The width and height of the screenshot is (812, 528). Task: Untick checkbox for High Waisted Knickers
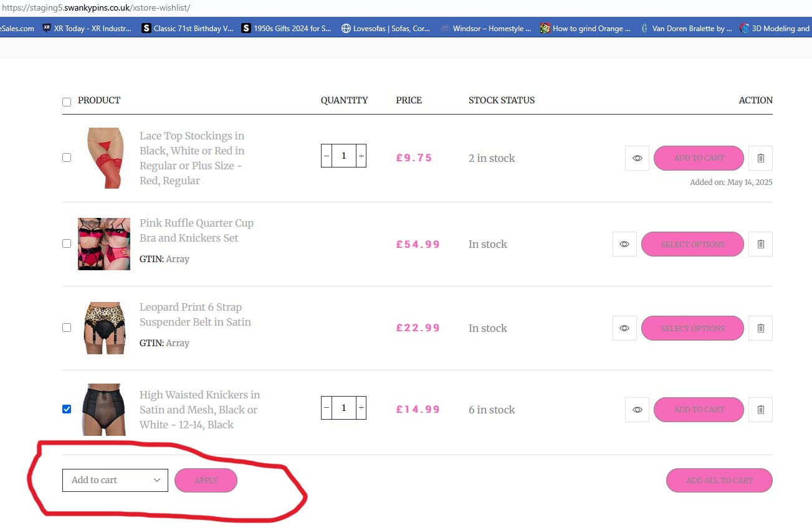pyautogui.click(x=67, y=409)
